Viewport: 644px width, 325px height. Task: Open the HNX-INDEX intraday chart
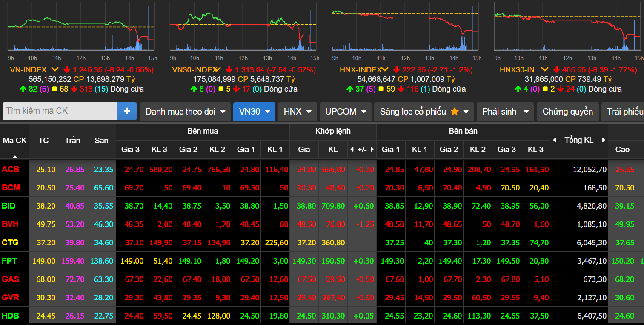[x=405, y=26]
